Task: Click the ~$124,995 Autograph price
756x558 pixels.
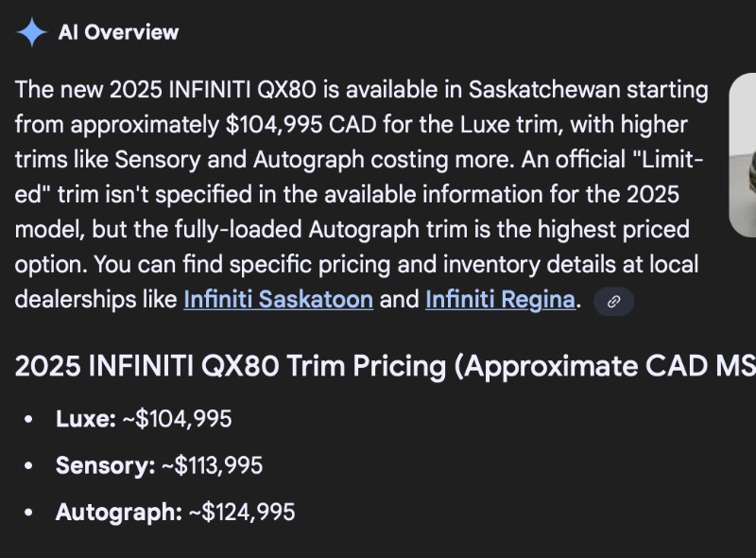Action: pyautogui.click(x=241, y=513)
